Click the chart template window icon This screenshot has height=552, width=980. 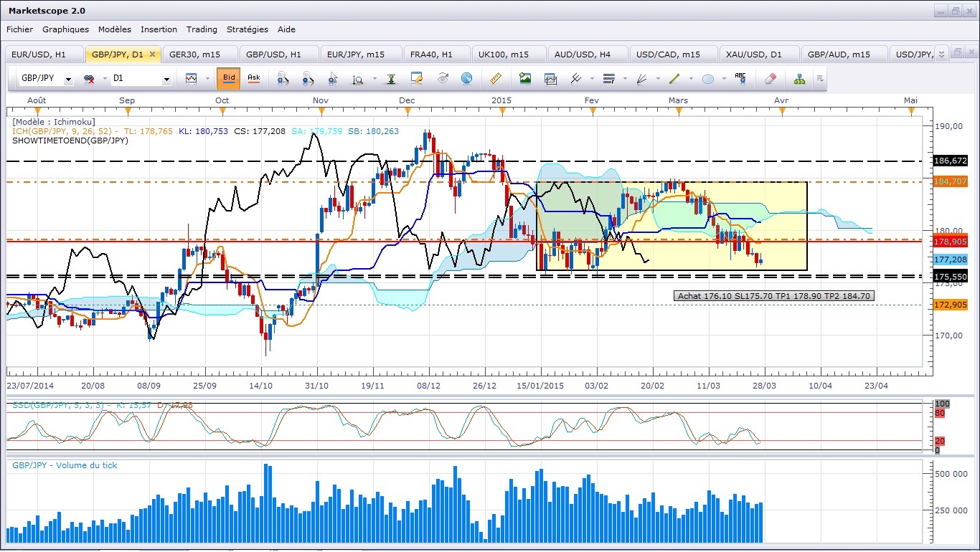[x=550, y=78]
